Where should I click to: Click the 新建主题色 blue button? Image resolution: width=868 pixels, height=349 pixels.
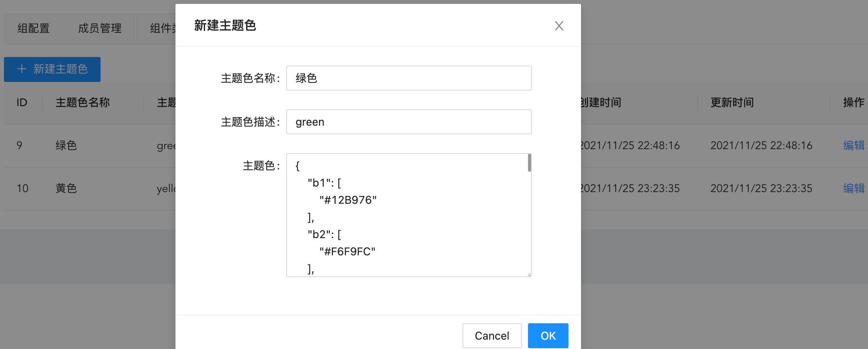(52, 69)
